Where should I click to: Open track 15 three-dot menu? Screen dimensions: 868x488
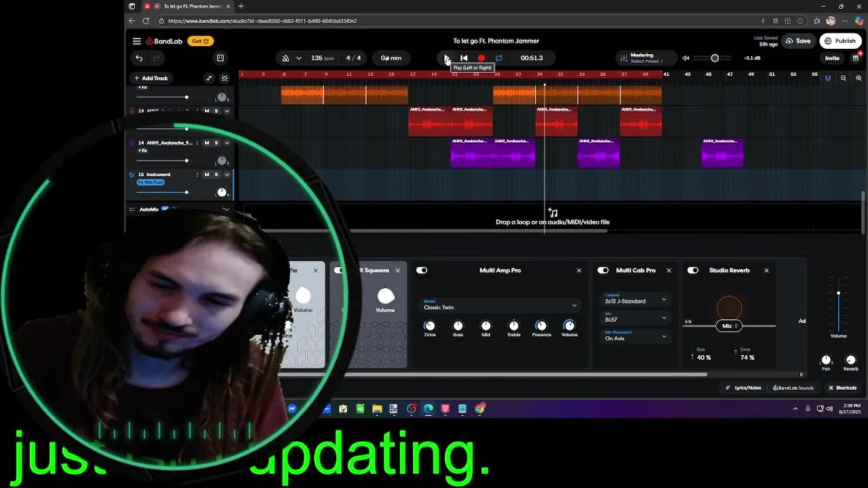click(197, 175)
